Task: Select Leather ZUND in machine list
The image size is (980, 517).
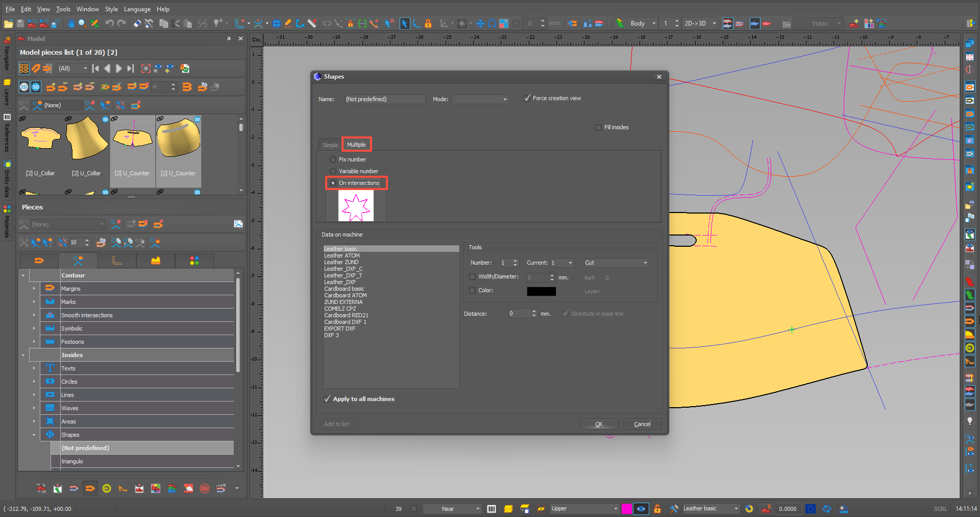Action: click(341, 262)
